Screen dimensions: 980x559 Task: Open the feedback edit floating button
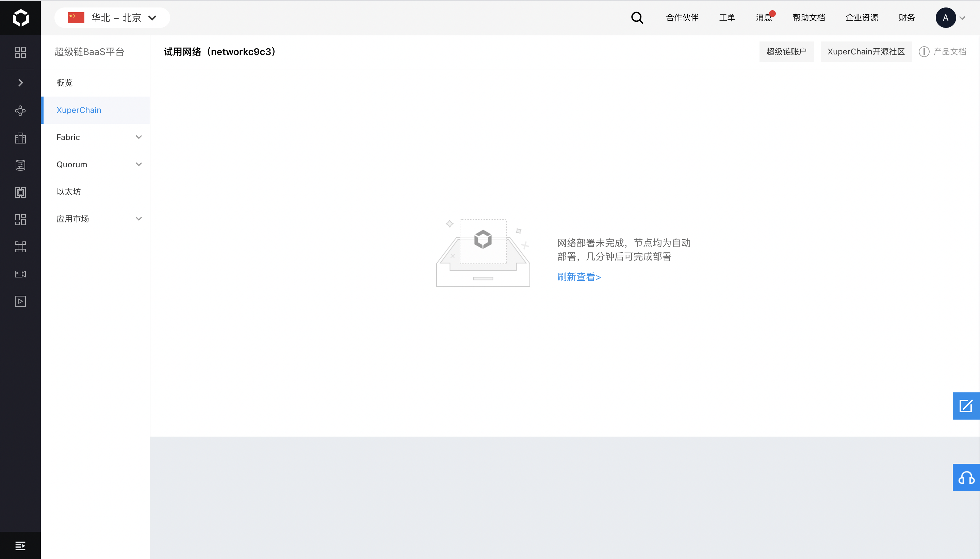pos(966,406)
